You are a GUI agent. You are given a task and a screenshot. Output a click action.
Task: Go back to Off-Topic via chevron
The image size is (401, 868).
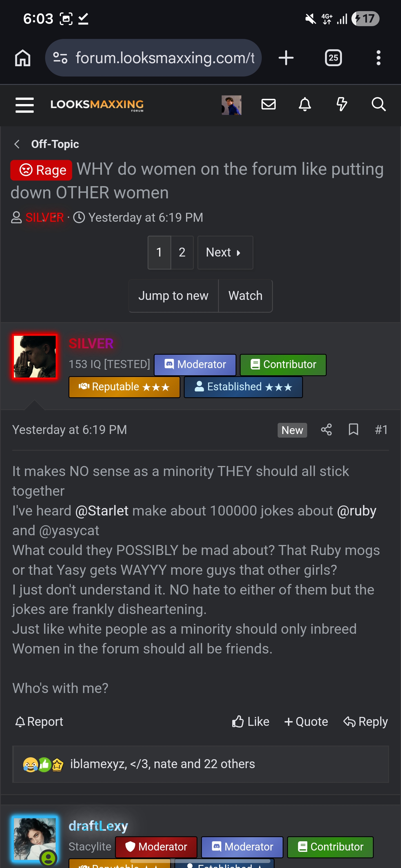[x=17, y=144]
